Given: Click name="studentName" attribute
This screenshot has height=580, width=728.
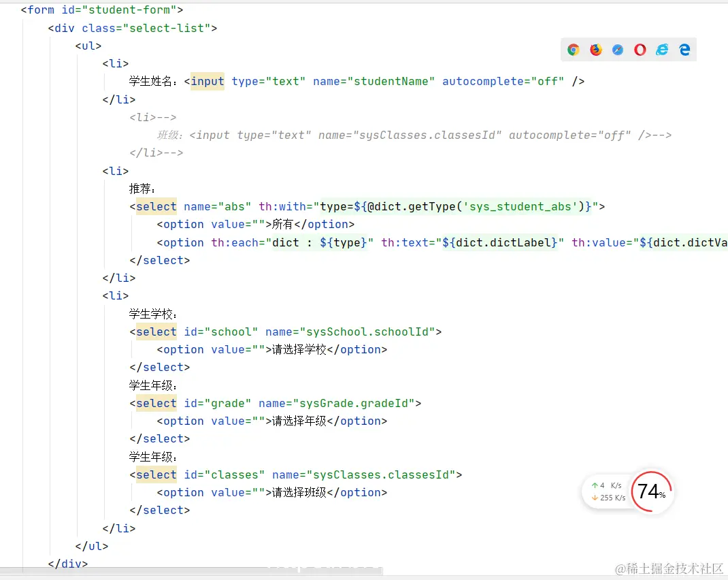Looking at the screenshot, I should (x=374, y=81).
